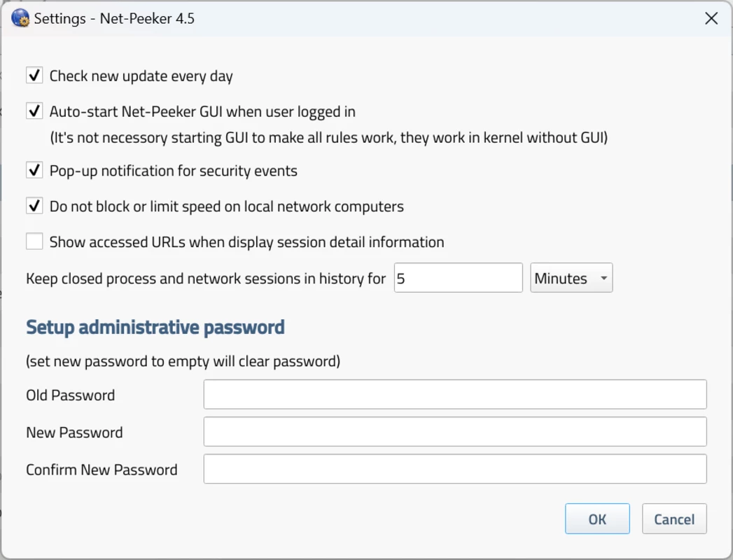
Task: Click the Net-Peeker globe icon in title bar
Action: 20,18
